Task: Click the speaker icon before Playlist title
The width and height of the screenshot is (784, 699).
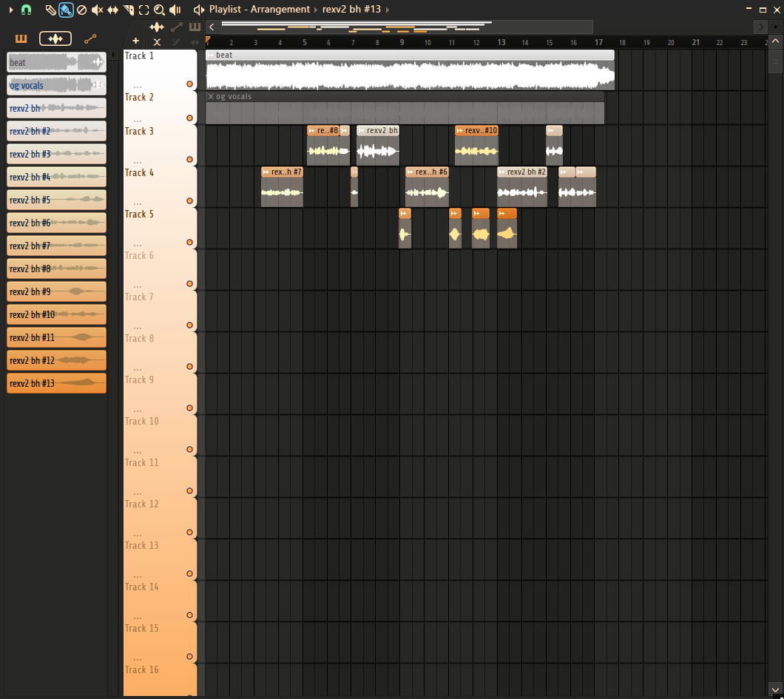Action: tap(199, 10)
